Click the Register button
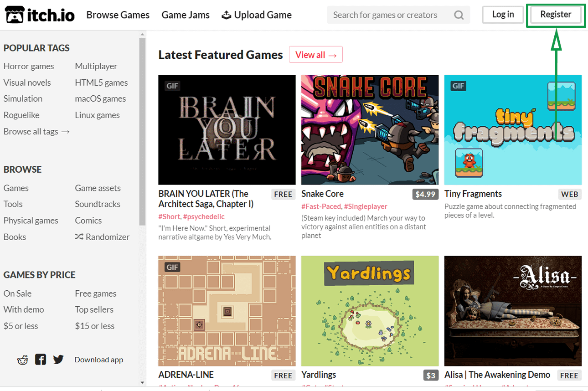588x391 pixels. 556,15
